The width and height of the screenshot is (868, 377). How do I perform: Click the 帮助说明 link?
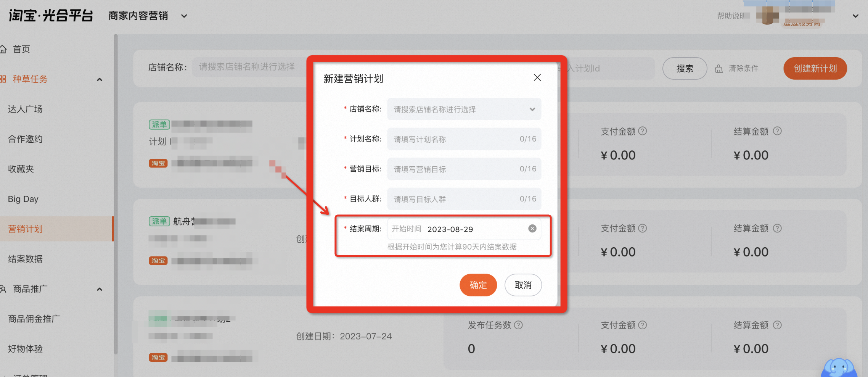tap(731, 16)
